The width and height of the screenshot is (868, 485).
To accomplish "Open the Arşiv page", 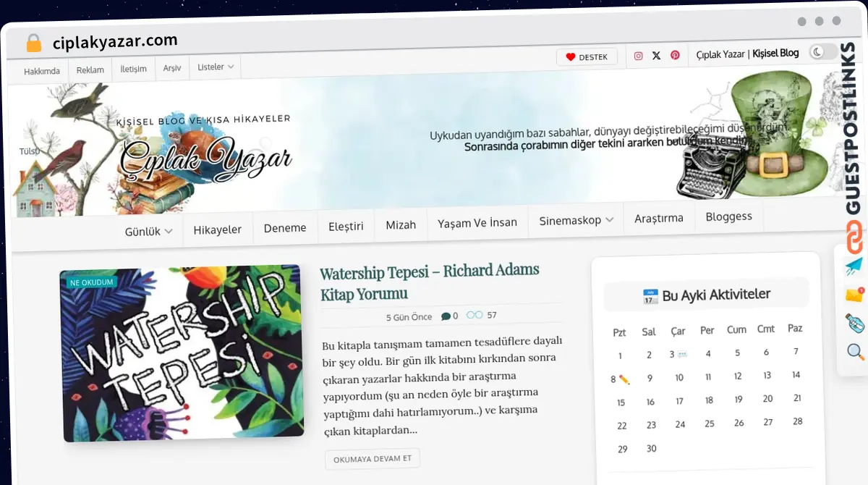I will 172,68.
